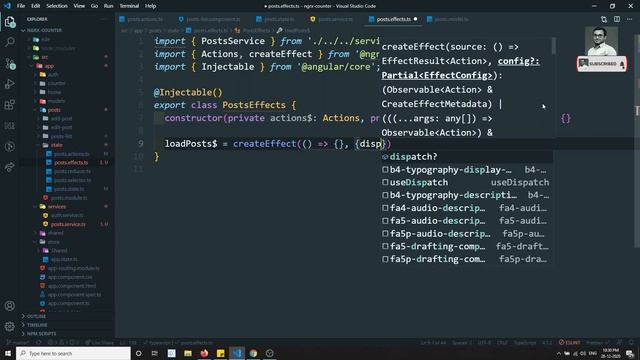
Task: Collapse the app folder in explorer
Action: click(x=49, y=66)
